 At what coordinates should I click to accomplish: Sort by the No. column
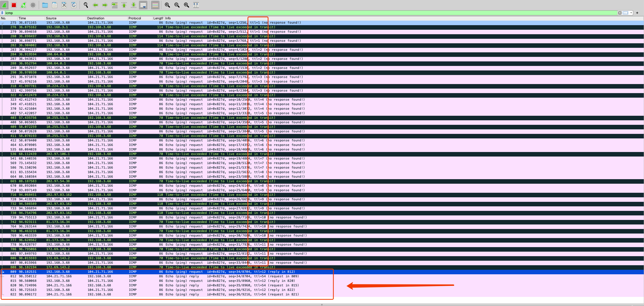pyautogui.click(x=9, y=18)
